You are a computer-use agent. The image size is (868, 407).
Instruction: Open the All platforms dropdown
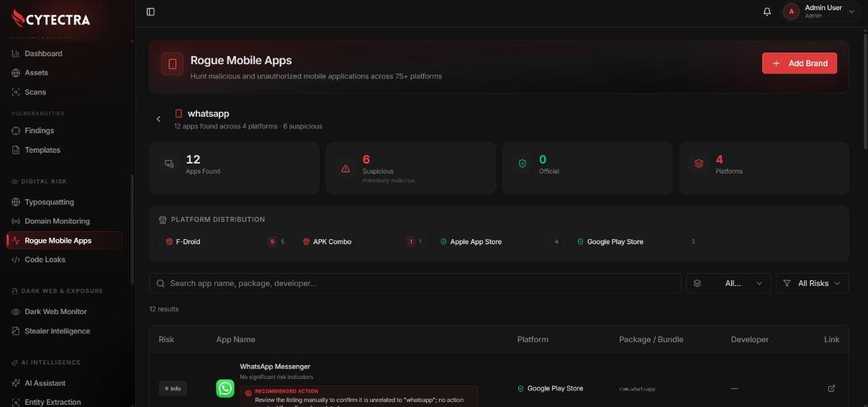(x=728, y=283)
